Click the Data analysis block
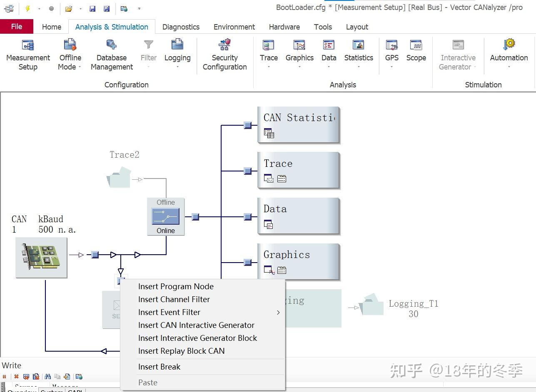 click(299, 216)
